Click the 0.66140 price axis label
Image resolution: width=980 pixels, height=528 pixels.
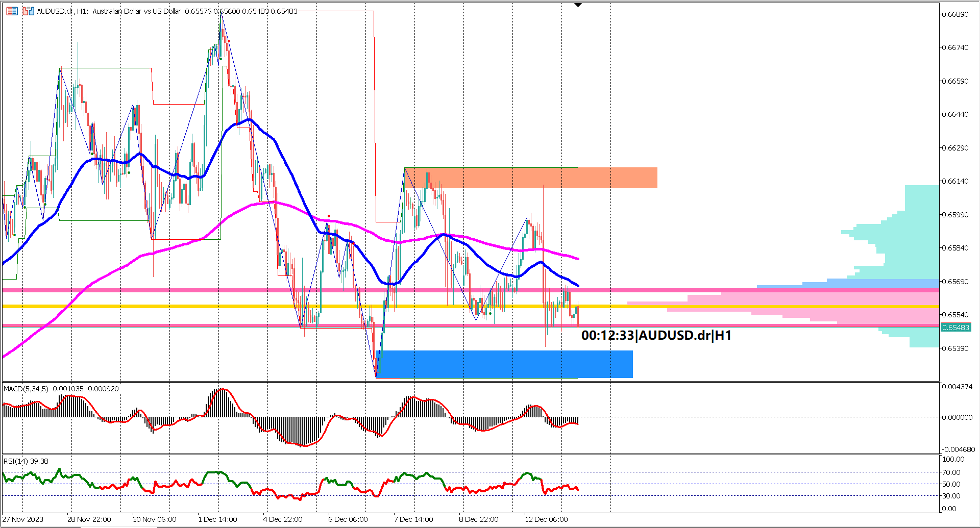(955, 181)
